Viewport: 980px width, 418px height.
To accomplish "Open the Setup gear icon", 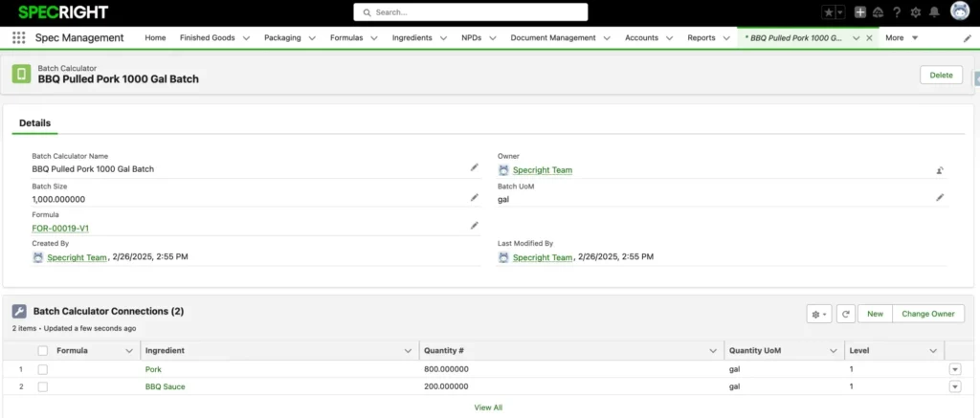I will tap(916, 12).
